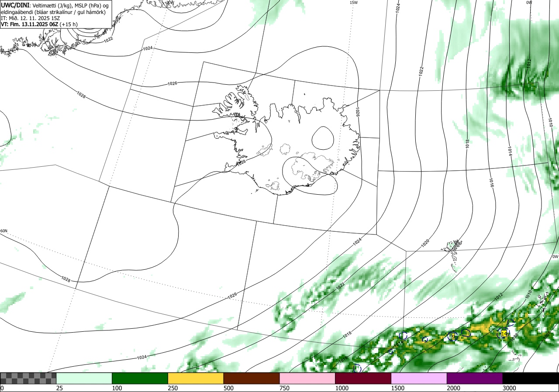Click the legend value "250"
The height and width of the screenshot is (392, 559).
[x=173, y=388]
